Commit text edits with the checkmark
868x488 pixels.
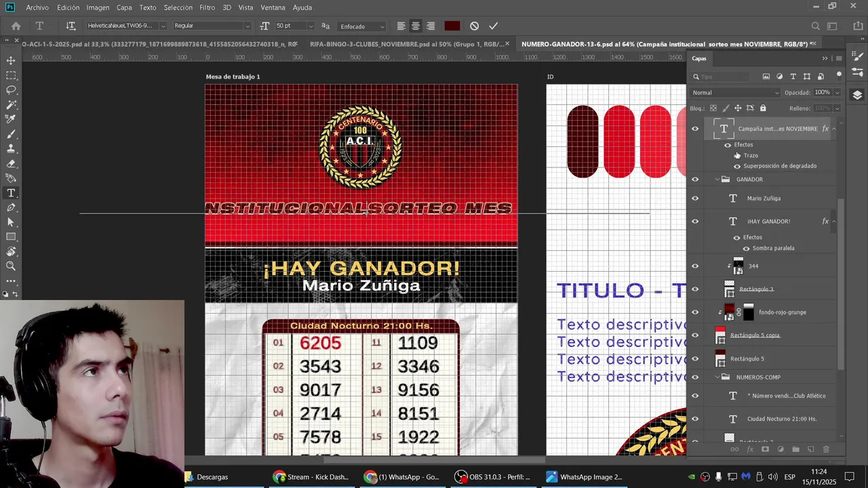pyautogui.click(x=493, y=26)
